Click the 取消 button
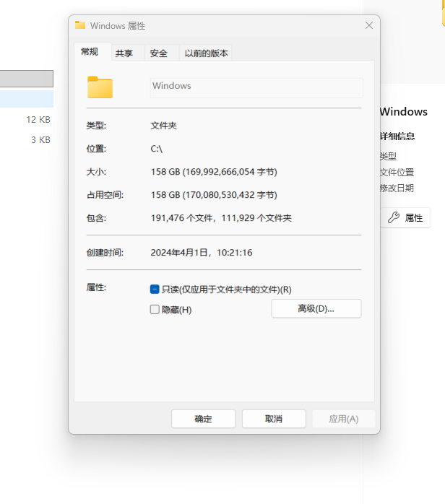Screen dimensions: 445x504 click(274, 419)
